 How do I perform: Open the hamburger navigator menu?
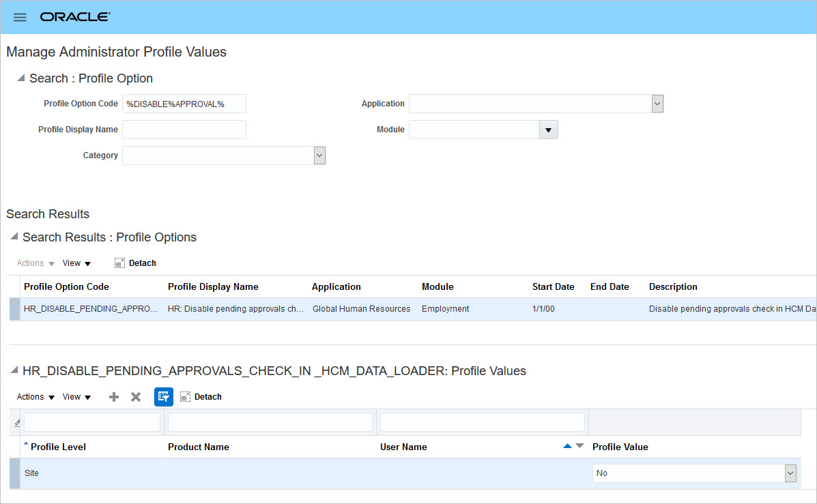tap(20, 17)
